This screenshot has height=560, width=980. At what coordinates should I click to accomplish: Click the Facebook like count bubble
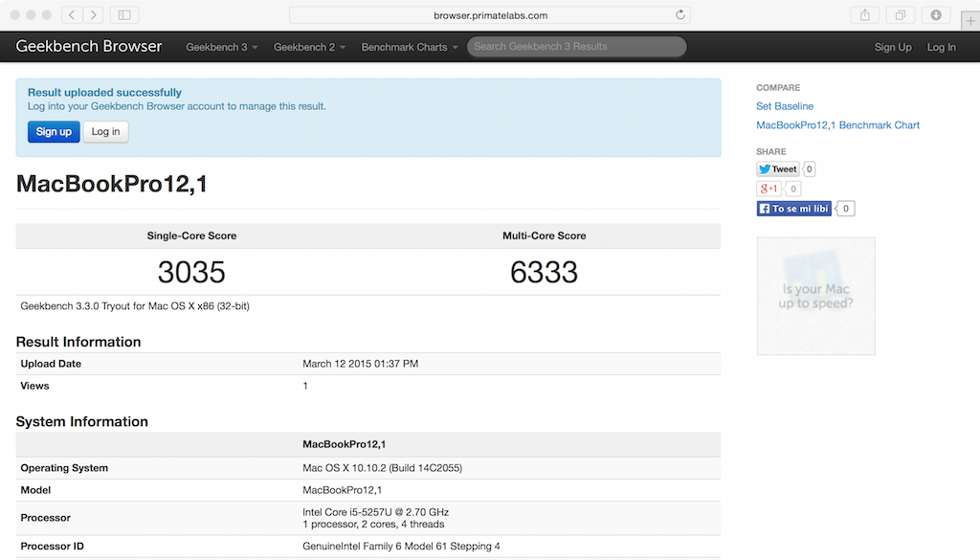point(846,209)
